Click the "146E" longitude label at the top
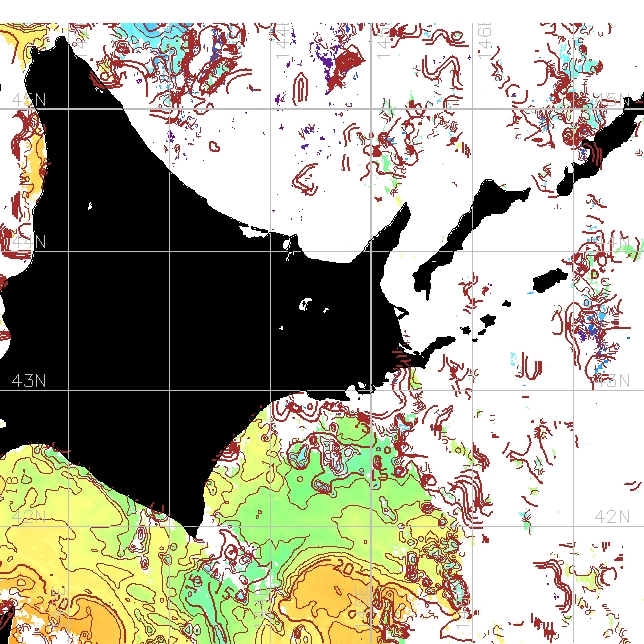 pos(485,41)
